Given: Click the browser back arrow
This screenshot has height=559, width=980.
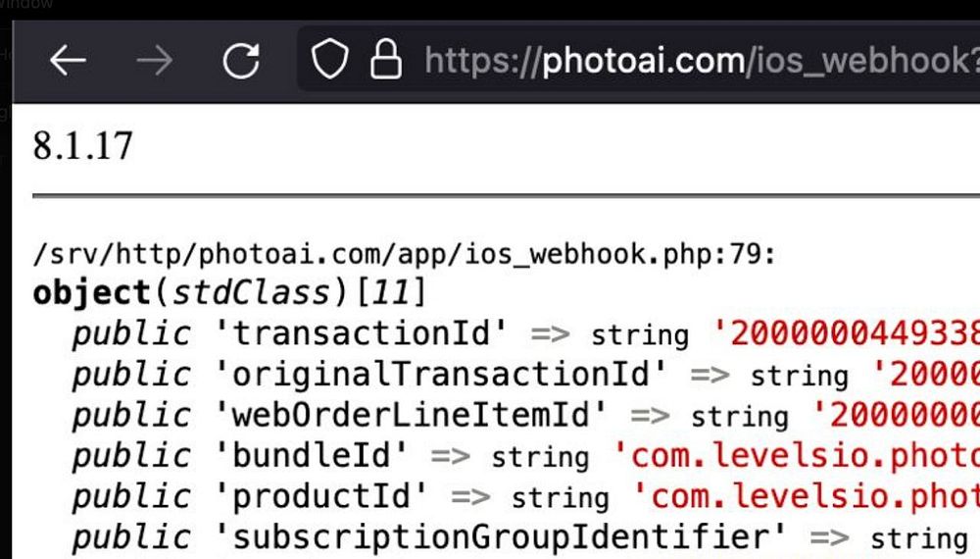Looking at the screenshot, I should click(x=68, y=61).
